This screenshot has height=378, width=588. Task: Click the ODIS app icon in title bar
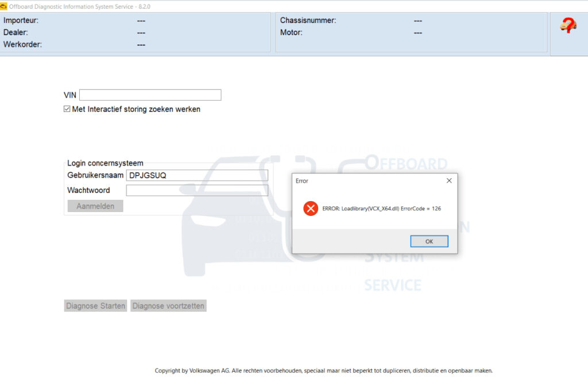coord(3,6)
